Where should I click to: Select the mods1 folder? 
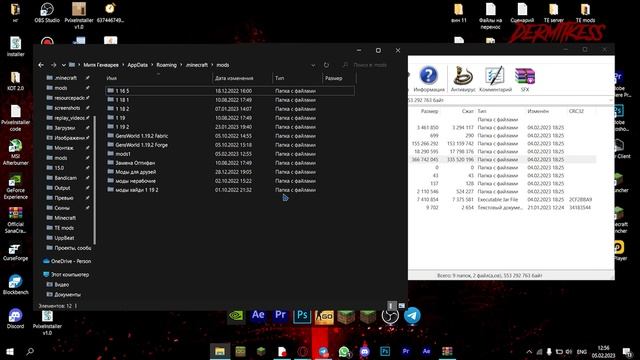point(230,153)
